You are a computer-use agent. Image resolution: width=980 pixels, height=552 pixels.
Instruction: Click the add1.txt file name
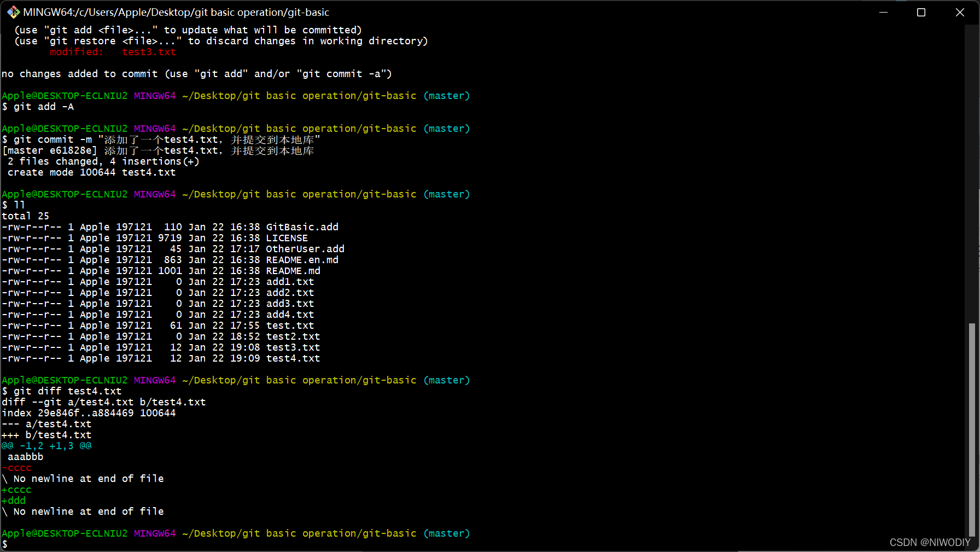pyautogui.click(x=290, y=282)
